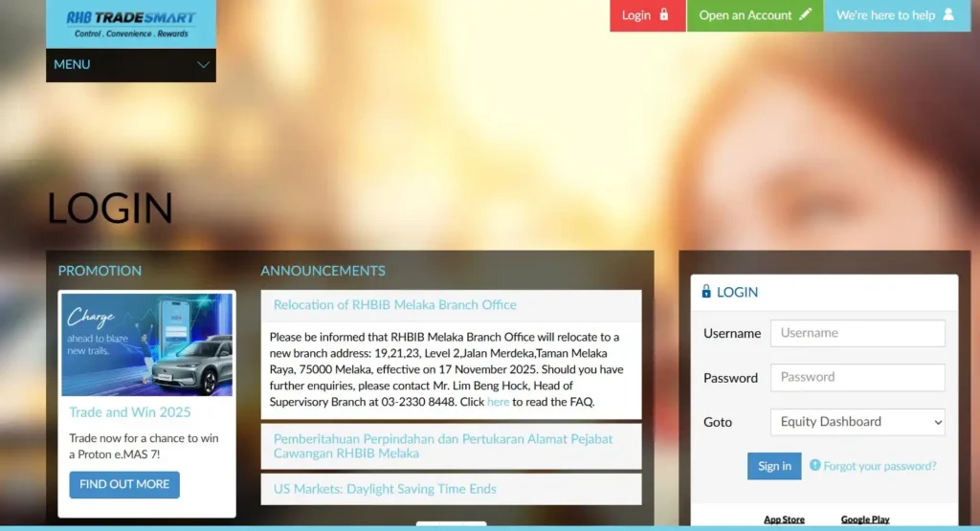
Task: Click the large LOGIN page title
Action: point(110,209)
